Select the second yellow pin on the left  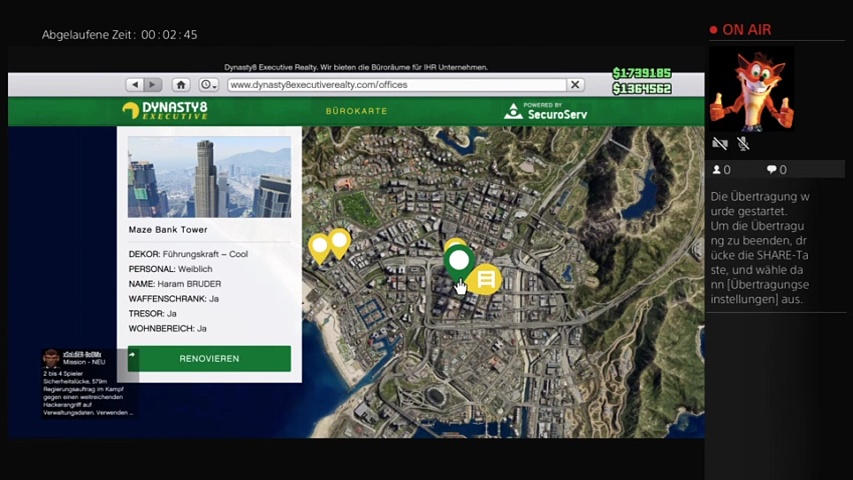pos(339,240)
